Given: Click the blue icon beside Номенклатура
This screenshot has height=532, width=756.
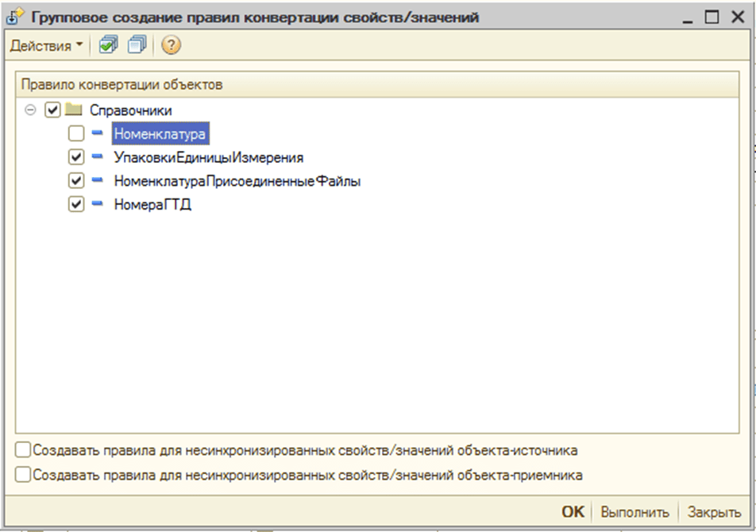Looking at the screenshot, I should pos(98,133).
